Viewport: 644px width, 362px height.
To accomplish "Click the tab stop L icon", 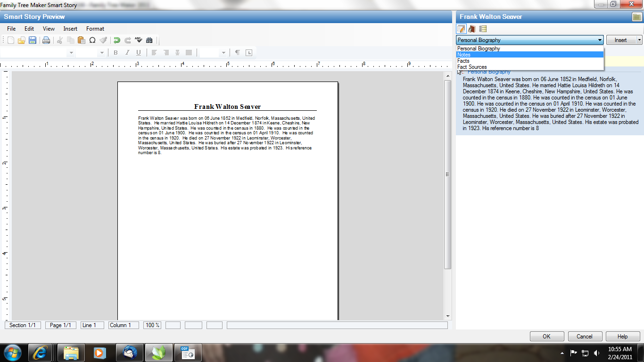I will coord(249,53).
